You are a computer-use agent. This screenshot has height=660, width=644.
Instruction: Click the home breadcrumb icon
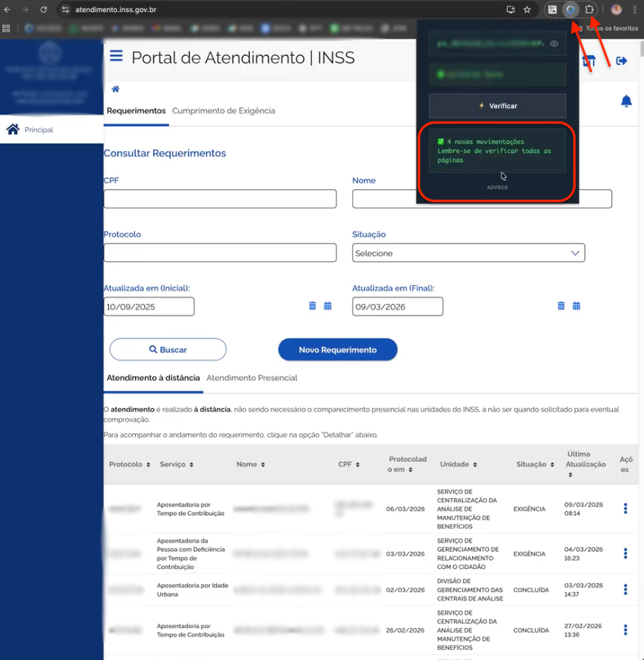pos(115,89)
